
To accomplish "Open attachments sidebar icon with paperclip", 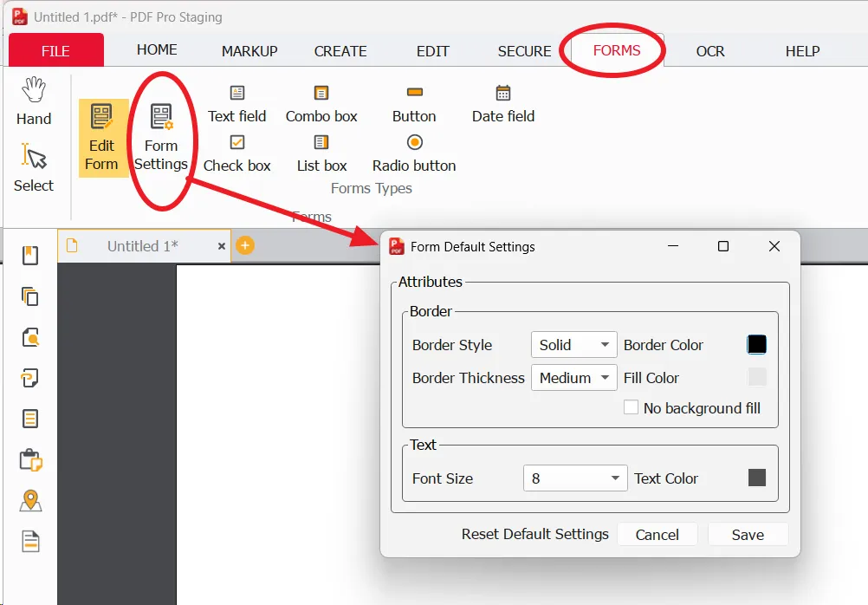I will [30, 379].
